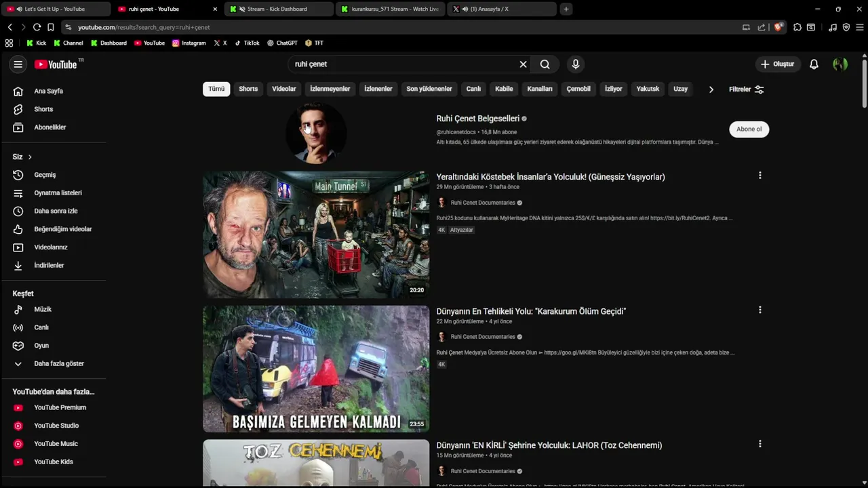Click the youtube.com address bar

[400, 27]
